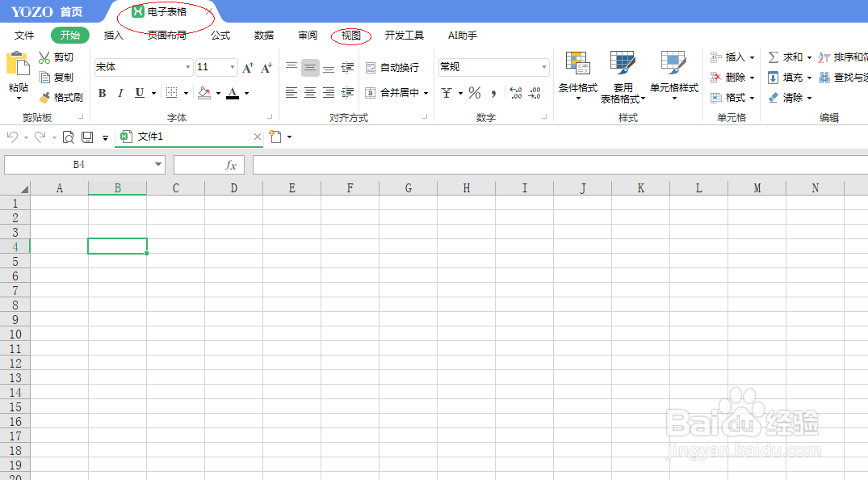Click 插入 cells button in ribbon
Image resolution: width=868 pixels, height=480 pixels.
732,57
